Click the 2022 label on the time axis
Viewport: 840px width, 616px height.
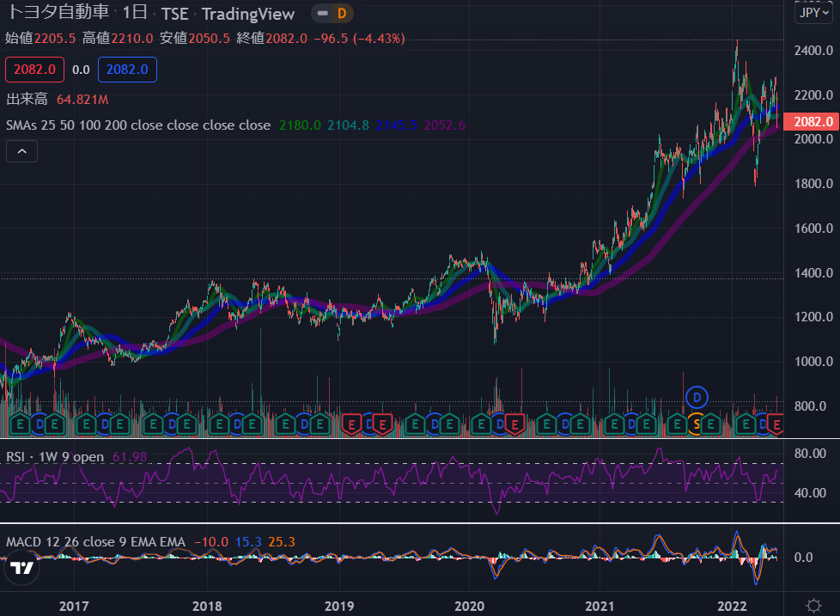(732, 606)
